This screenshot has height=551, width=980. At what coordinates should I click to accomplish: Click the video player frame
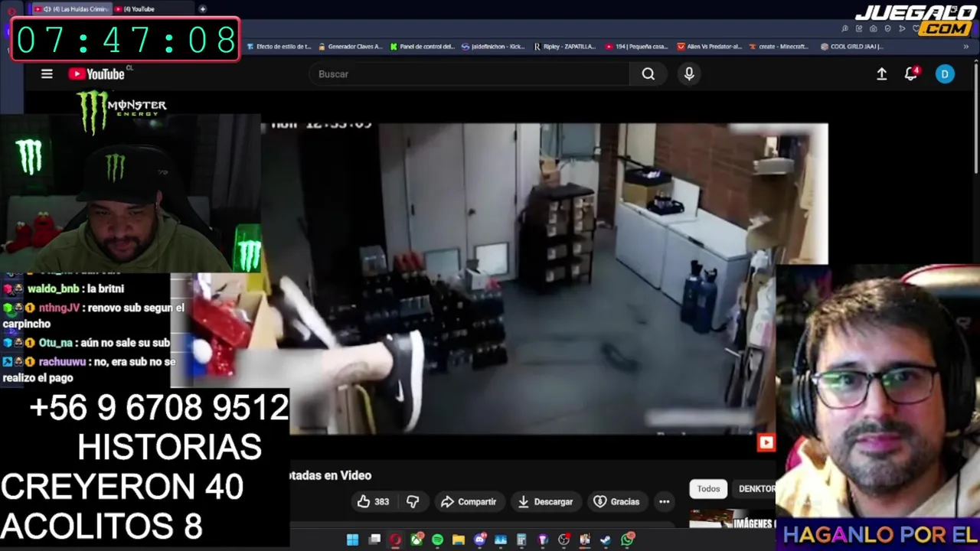click(544, 279)
